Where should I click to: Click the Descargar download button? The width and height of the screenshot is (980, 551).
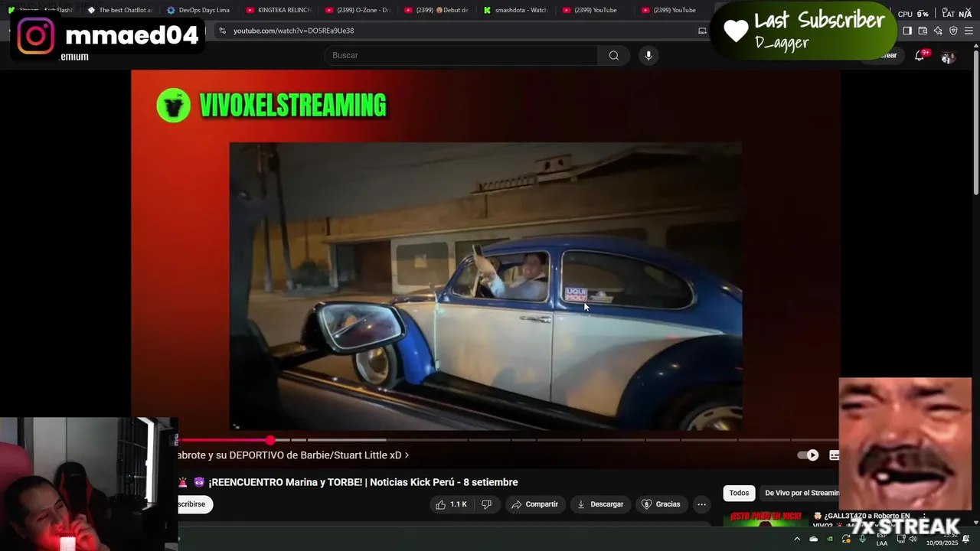[x=599, y=504]
